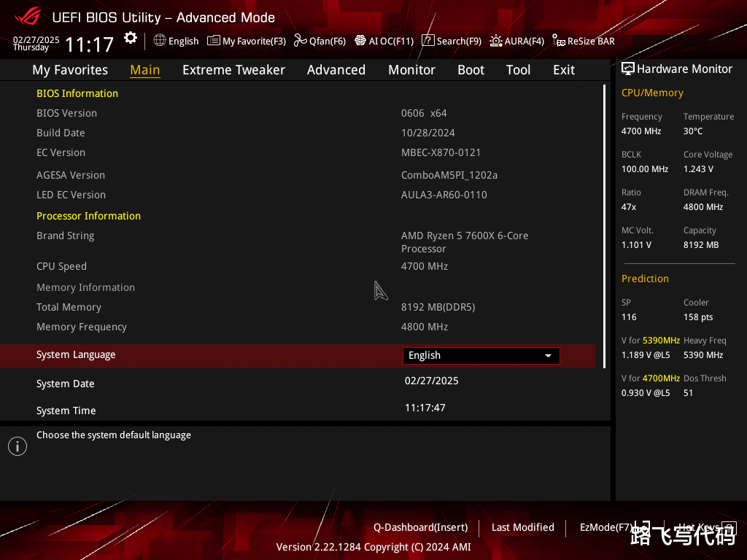
Task: Open Q-Dashboard(Insert)
Action: click(420, 527)
